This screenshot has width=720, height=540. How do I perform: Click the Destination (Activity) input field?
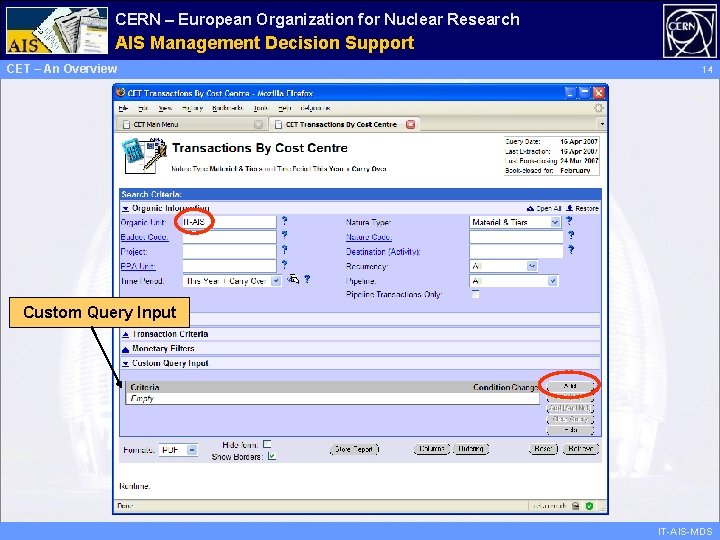click(x=516, y=252)
